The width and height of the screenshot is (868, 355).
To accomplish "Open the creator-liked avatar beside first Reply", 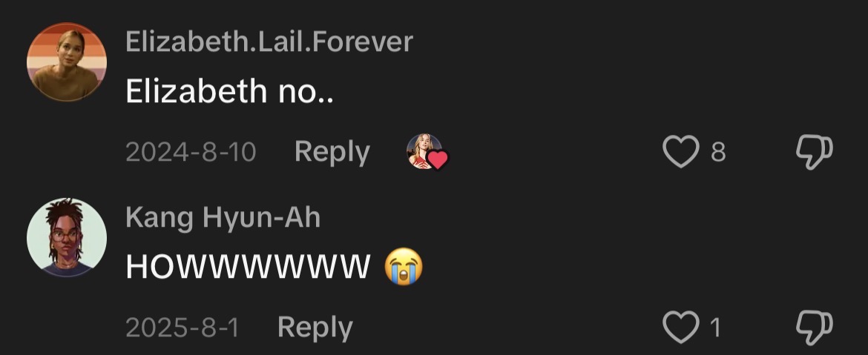I will pos(424,151).
